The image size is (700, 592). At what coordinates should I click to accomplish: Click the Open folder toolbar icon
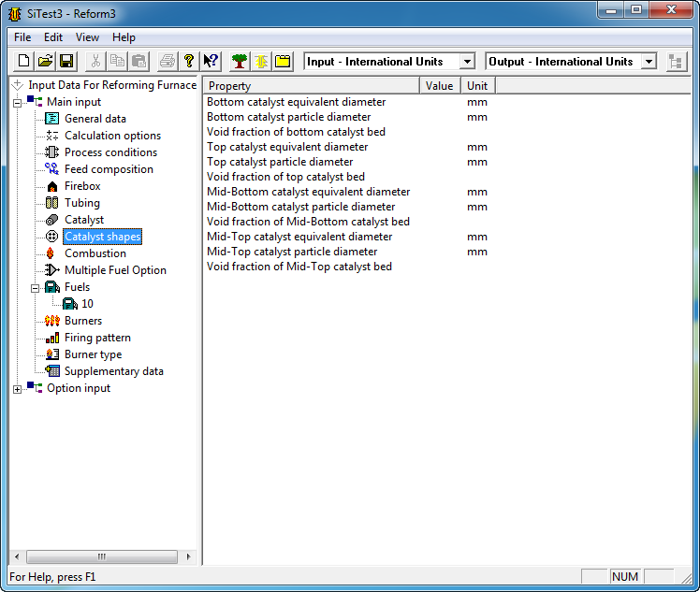tap(45, 61)
